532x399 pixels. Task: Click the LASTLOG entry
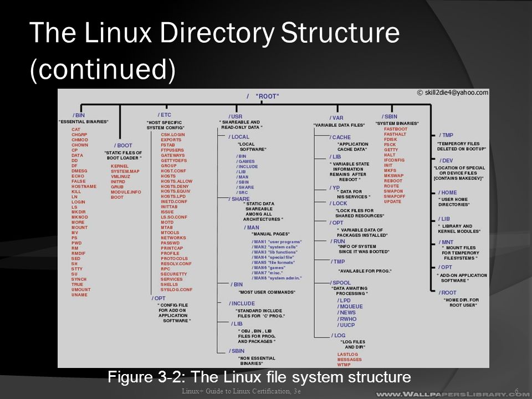[347, 354]
